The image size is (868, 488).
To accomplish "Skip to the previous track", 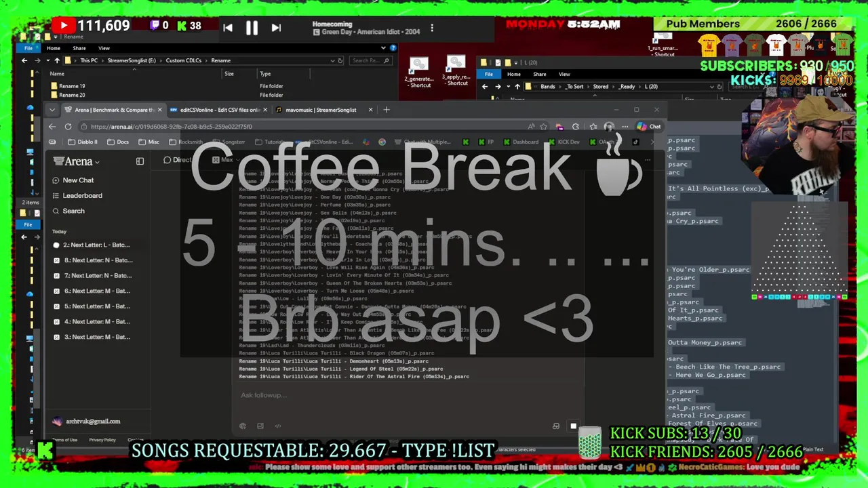I will tap(228, 28).
